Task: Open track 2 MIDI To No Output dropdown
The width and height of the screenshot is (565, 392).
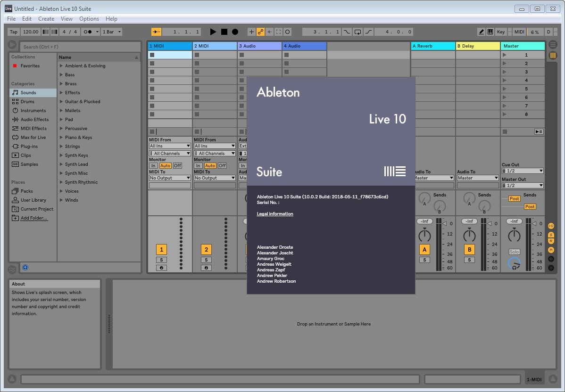Action: point(215,178)
